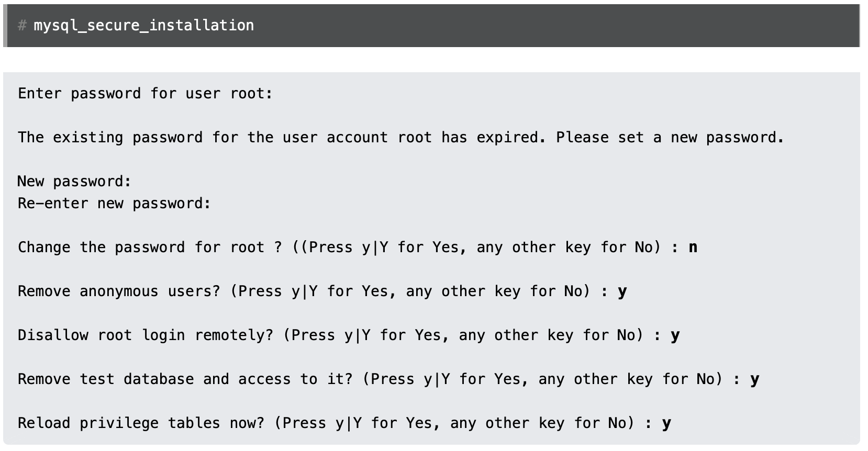This screenshot has width=868, height=451.
Task: Click "Remove test database and access to it?"
Action: point(185,379)
